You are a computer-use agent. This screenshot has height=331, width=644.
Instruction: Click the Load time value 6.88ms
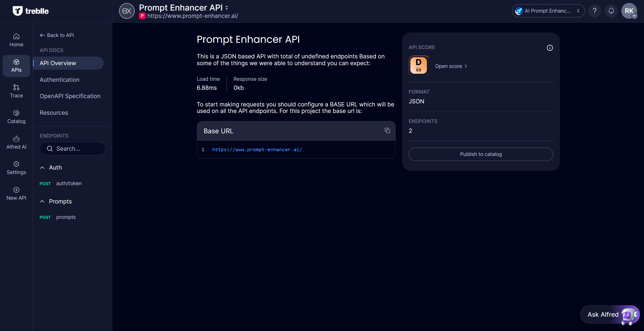(x=207, y=88)
